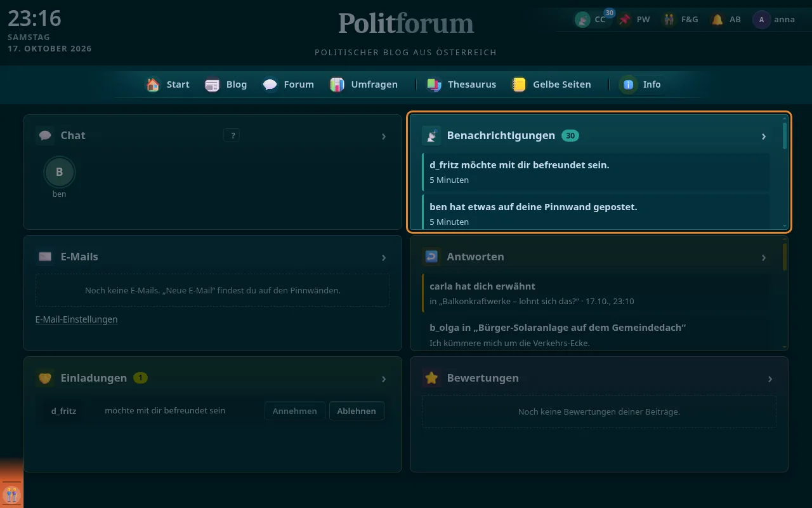Click the Bewertungen star icon
Screen dimensions: 812x508
pos(431,378)
